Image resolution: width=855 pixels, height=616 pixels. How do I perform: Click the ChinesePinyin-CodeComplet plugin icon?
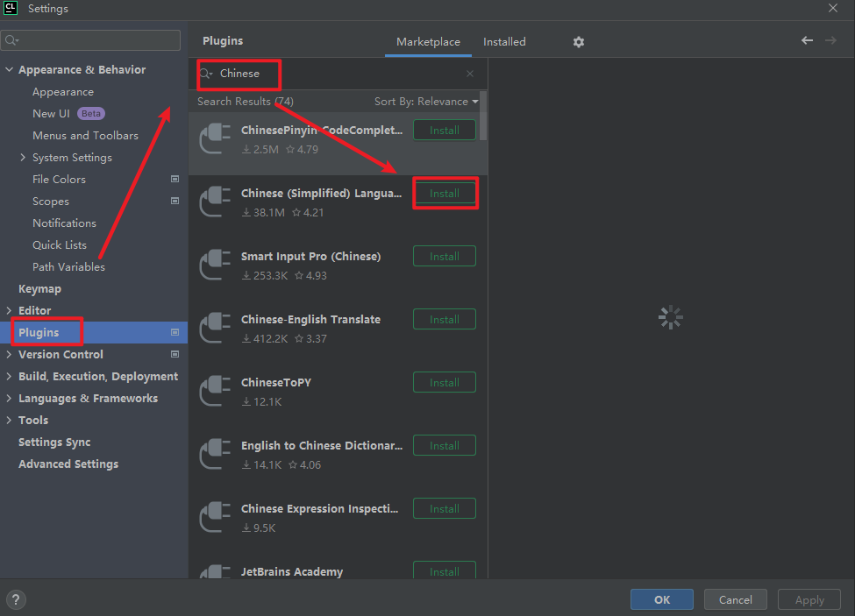[215, 139]
